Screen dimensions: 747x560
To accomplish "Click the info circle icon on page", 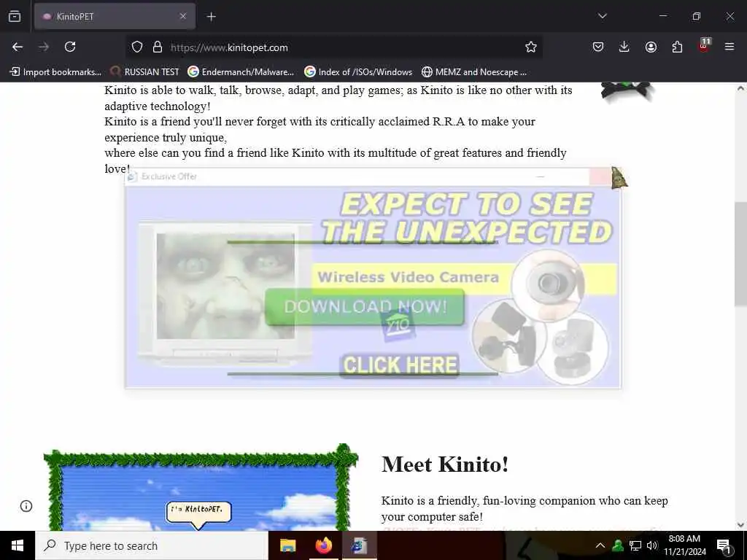I will pos(26,506).
